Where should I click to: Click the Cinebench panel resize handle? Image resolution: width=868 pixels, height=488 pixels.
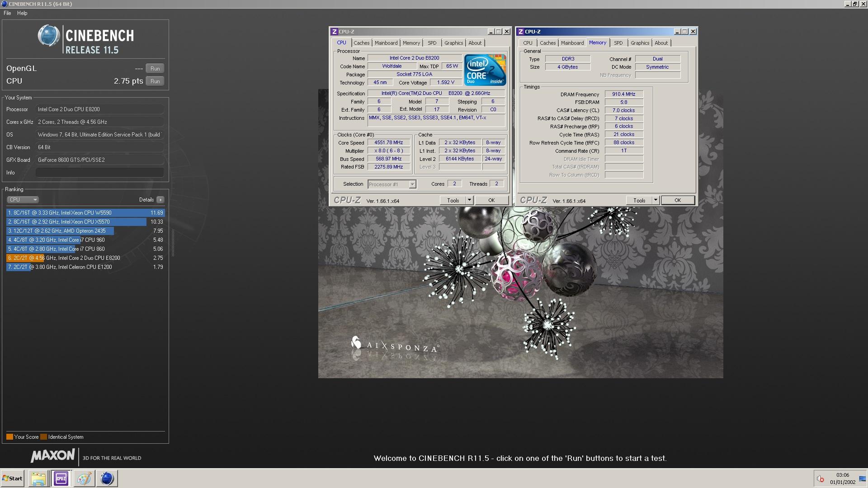(x=173, y=243)
